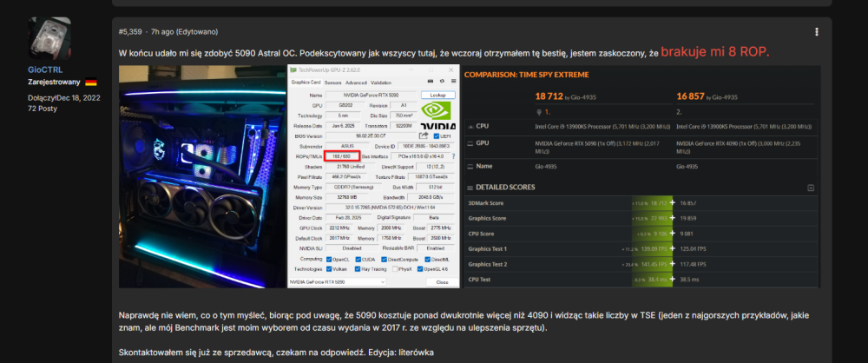
Task: Open the PC build photo thumbnail
Action: tap(202, 177)
